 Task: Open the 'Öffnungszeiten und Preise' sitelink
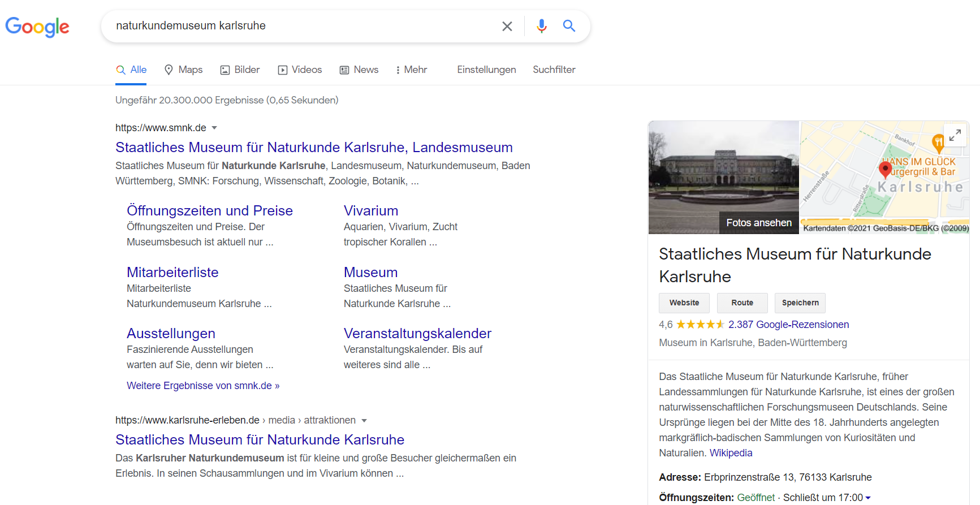(x=210, y=211)
